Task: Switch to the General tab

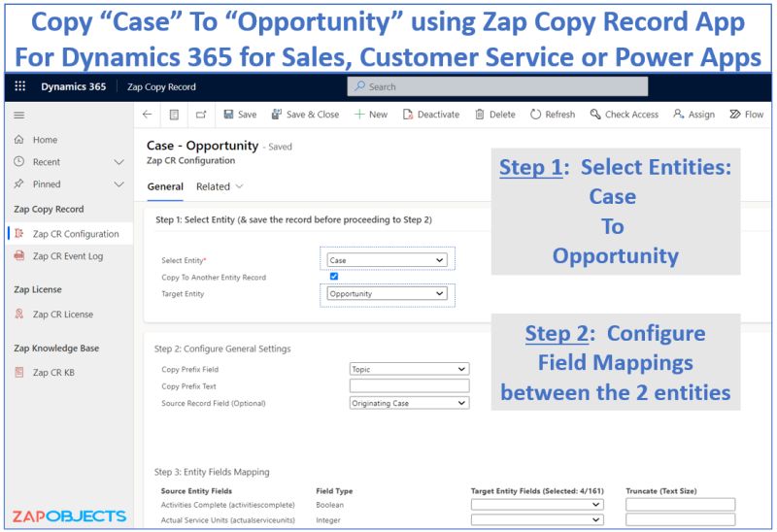Action: tap(165, 186)
